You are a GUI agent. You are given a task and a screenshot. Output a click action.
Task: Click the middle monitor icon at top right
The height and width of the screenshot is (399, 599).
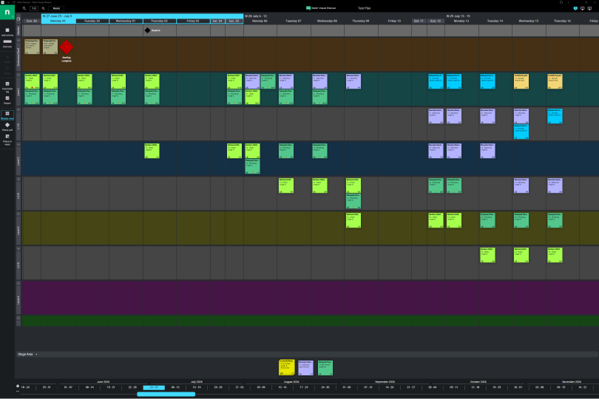(x=582, y=8)
